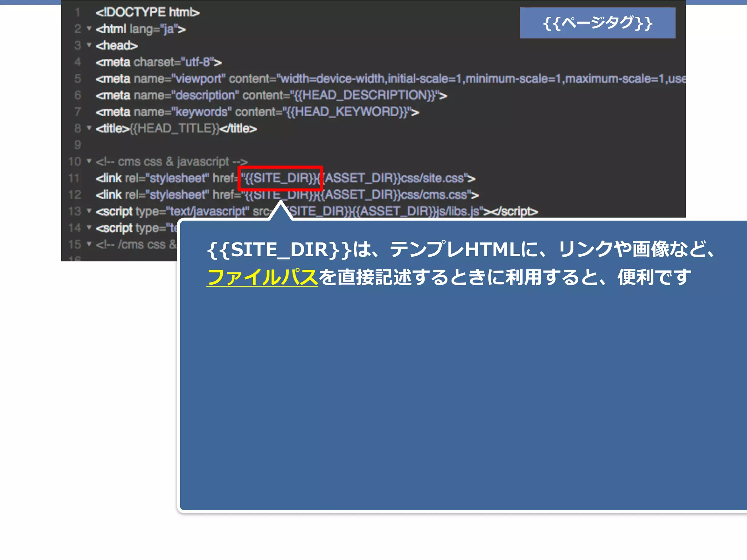Open the ファイルパス yellow link
The image size is (747, 560).
point(262,277)
